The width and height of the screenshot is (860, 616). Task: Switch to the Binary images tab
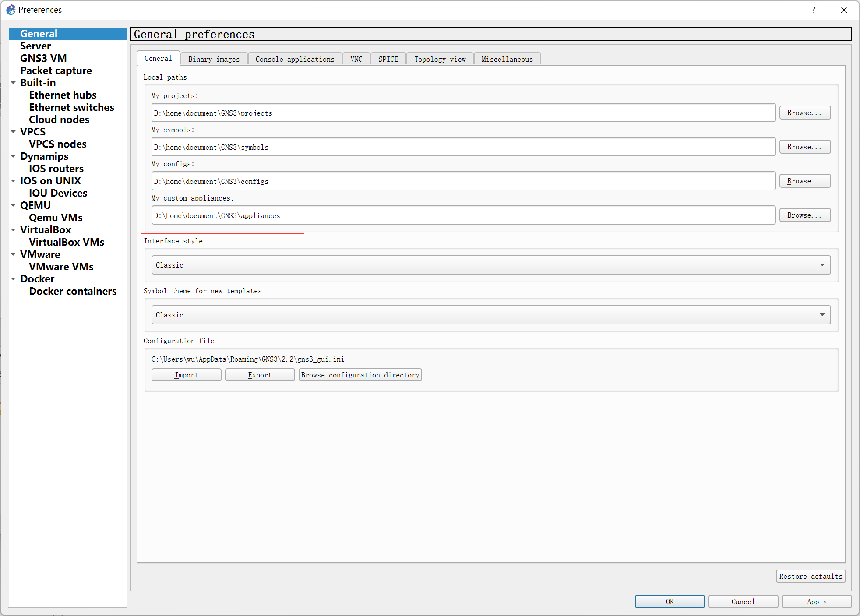point(214,59)
